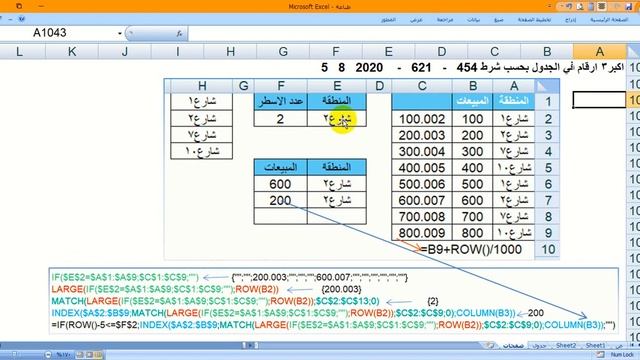Select worksheet column header C

pyautogui.click(x=494, y=52)
